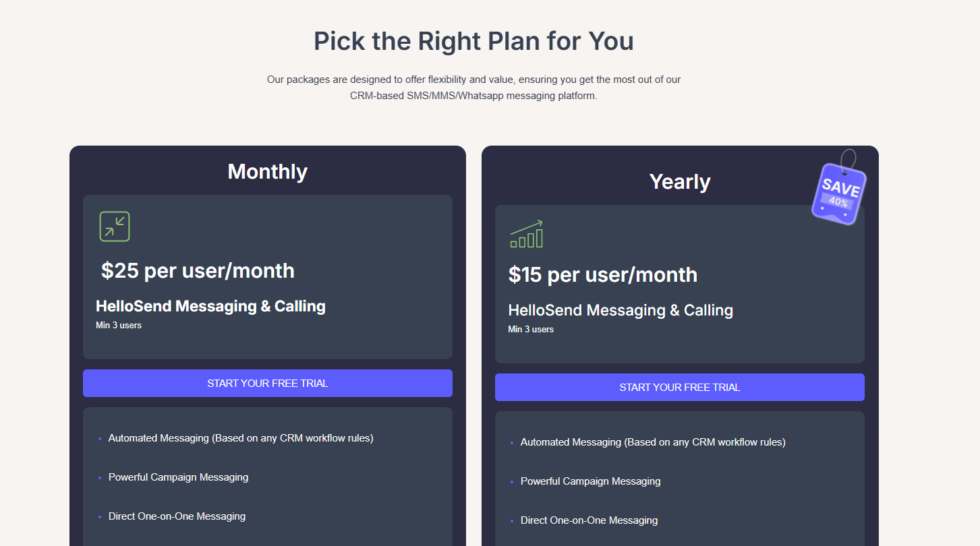The height and width of the screenshot is (546, 980).
Task: Click the growth chart icon on Yearly card
Action: click(527, 233)
